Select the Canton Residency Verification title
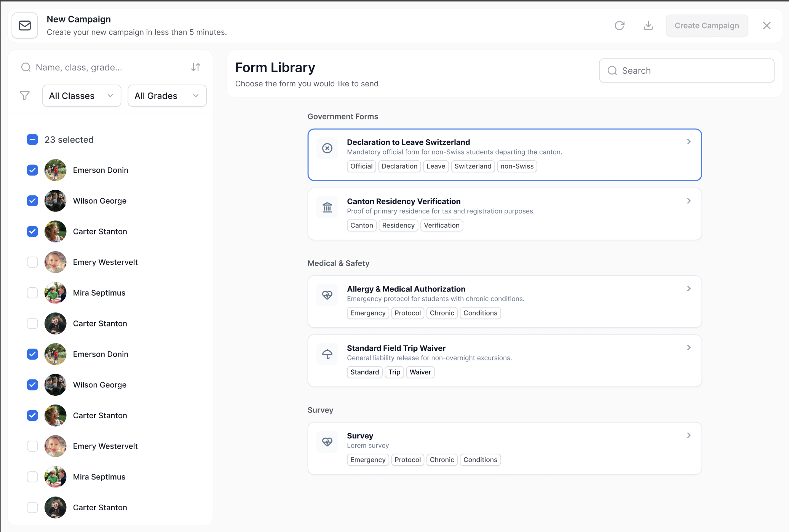 click(404, 201)
